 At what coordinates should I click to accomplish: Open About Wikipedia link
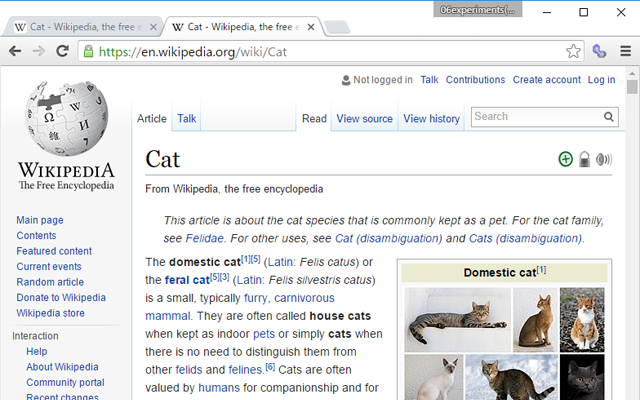pos(62,367)
